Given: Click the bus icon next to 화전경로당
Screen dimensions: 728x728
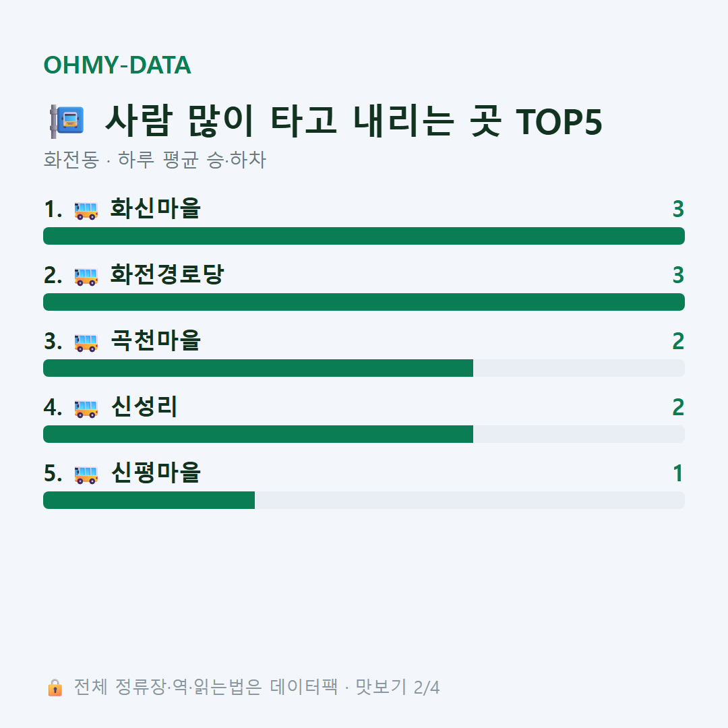Looking at the screenshot, I should click(86, 277).
